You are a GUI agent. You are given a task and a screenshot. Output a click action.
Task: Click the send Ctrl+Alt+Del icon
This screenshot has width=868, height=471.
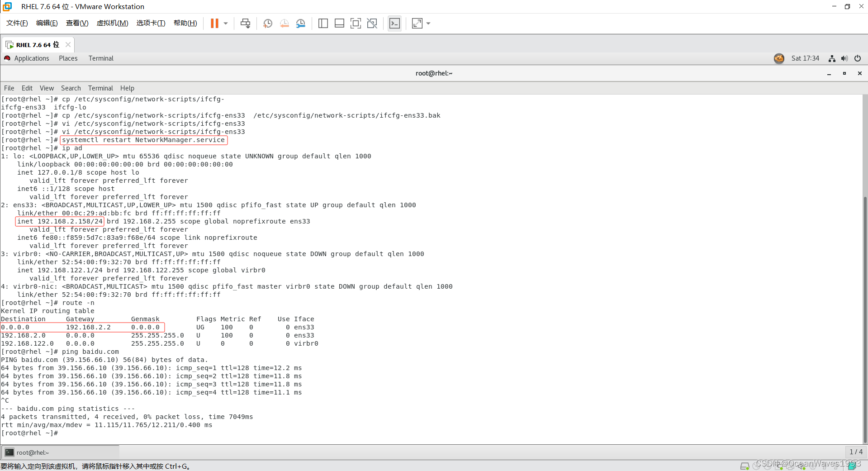245,23
